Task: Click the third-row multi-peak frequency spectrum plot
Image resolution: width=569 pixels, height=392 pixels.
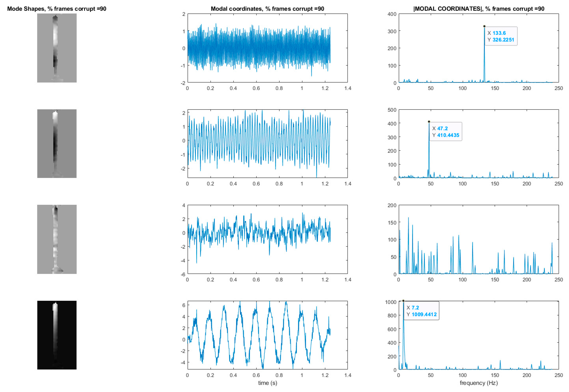Action: pos(479,239)
